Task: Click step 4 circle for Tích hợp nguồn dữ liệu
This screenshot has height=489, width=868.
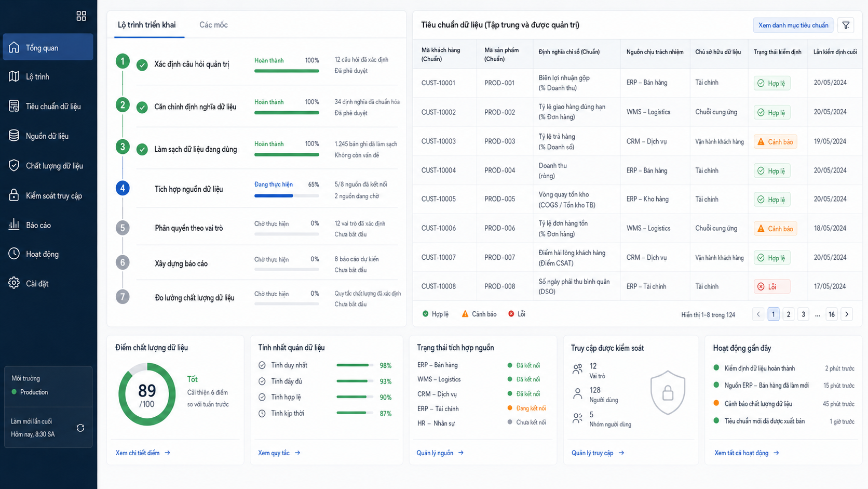Action: tap(123, 188)
